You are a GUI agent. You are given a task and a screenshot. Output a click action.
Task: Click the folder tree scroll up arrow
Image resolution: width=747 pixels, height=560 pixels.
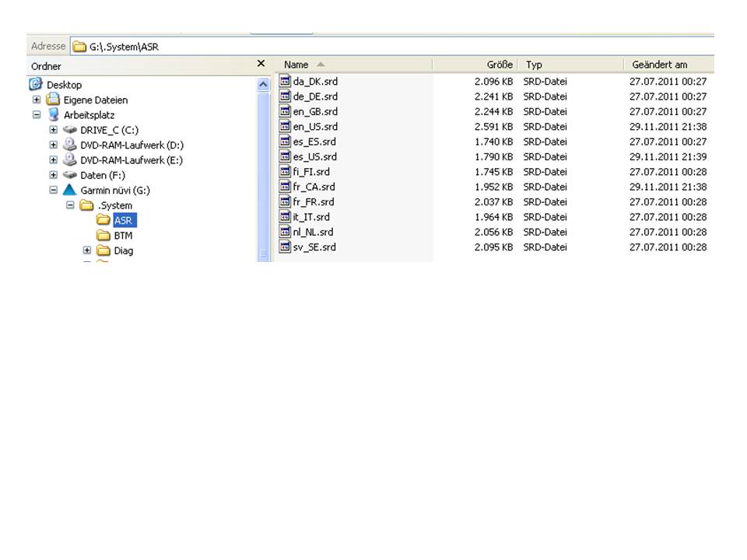263,85
